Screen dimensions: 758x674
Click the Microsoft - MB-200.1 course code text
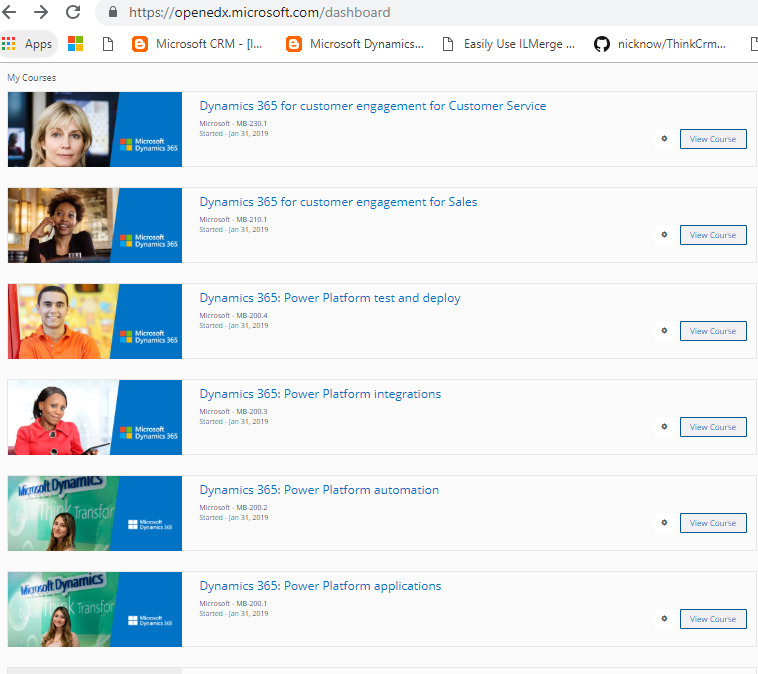tap(233, 603)
